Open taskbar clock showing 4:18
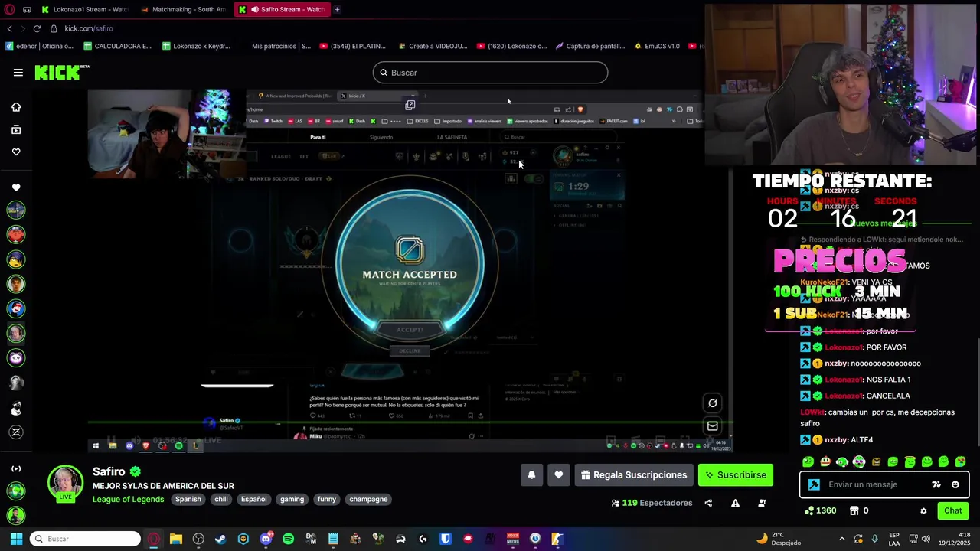Viewport: 980px width, 551px height. (x=953, y=539)
